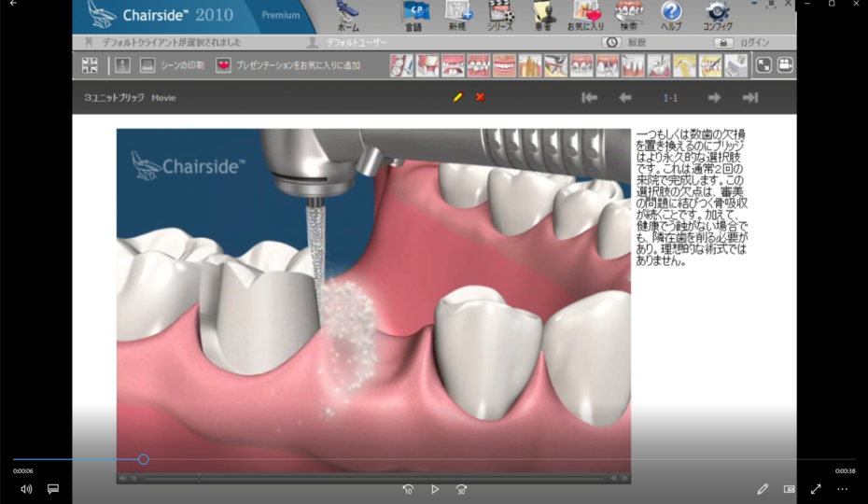The image size is (868, 504).
Task: Mute the player volume speaker icon
Action: point(26,489)
